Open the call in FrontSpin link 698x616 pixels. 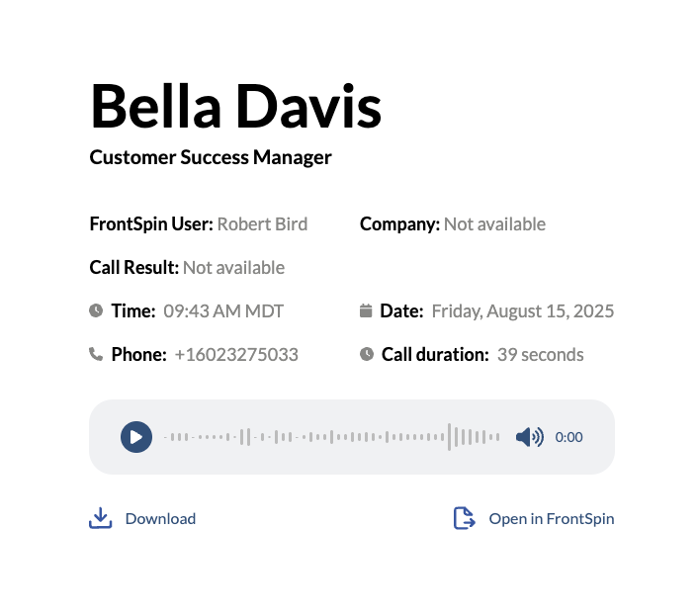pos(552,518)
